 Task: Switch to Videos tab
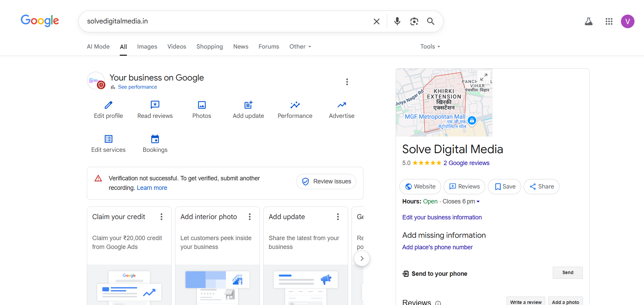(177, 47)
